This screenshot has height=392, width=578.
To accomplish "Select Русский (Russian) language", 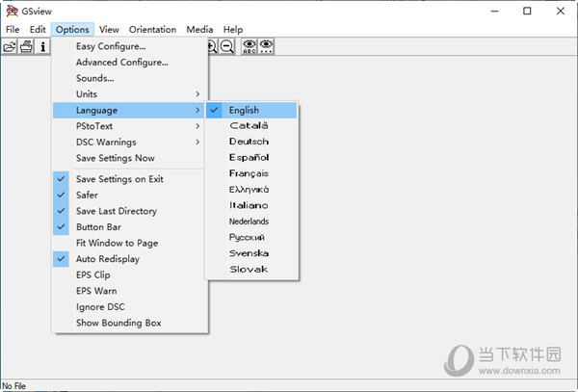I will (251, 237).
